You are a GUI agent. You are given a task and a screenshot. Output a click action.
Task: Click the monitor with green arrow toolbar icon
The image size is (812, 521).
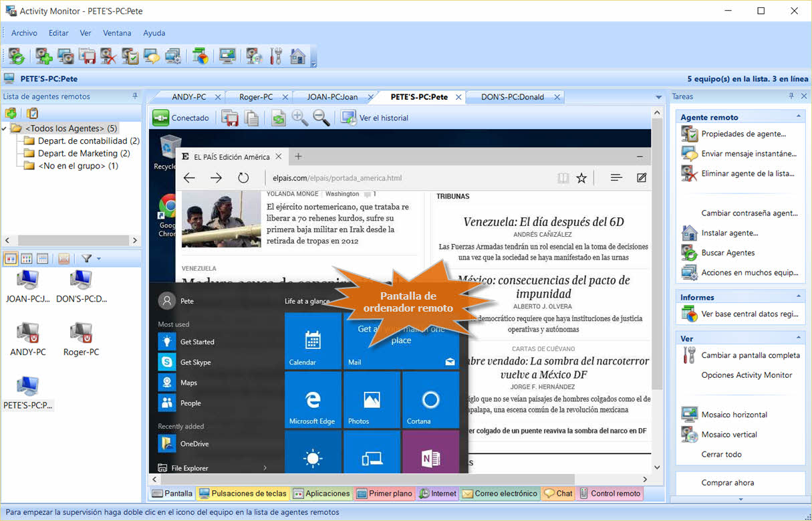[x=227, y=56]
